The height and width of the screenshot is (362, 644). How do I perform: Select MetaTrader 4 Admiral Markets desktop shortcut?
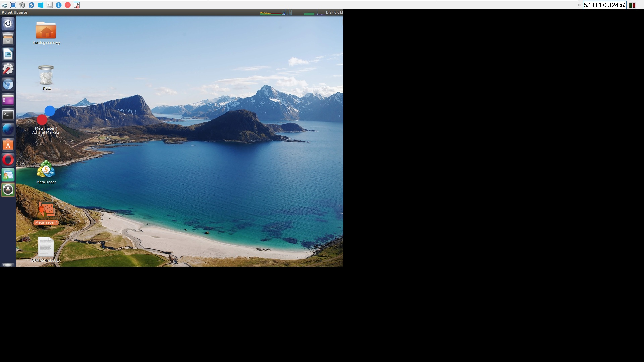46,120
